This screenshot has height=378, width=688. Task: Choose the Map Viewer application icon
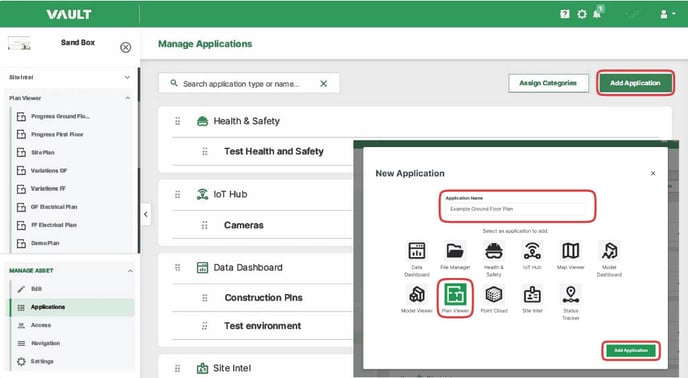[x=570, y=251]
